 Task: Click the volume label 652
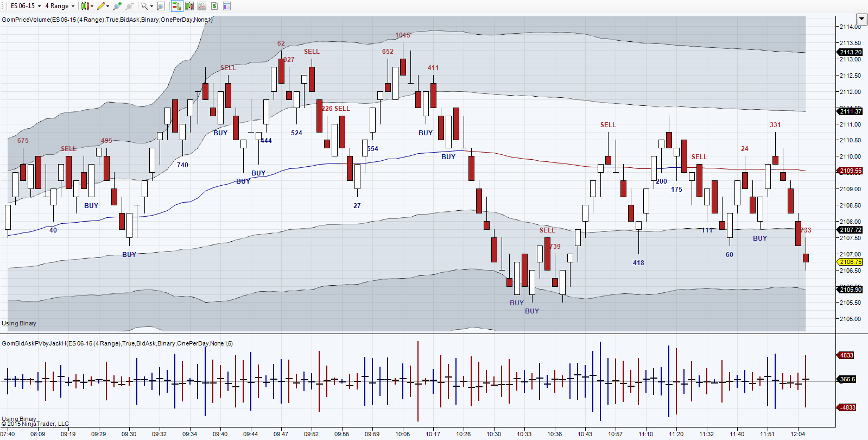(x=388, y=52)
